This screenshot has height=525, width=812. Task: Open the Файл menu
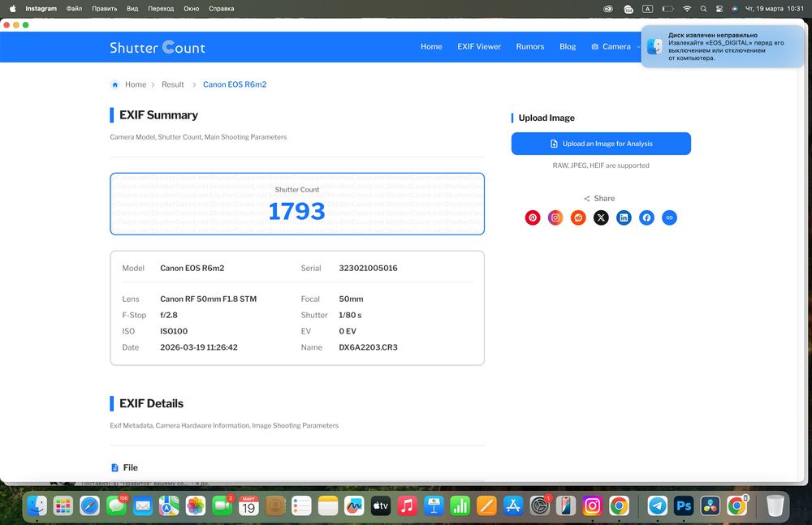tap(74, 9)
